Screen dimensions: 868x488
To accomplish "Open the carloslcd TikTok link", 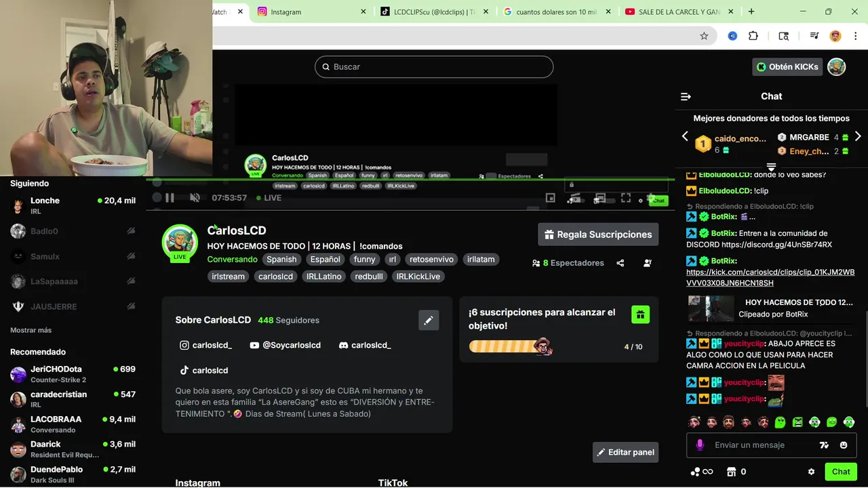I will [x=203, y=370].
